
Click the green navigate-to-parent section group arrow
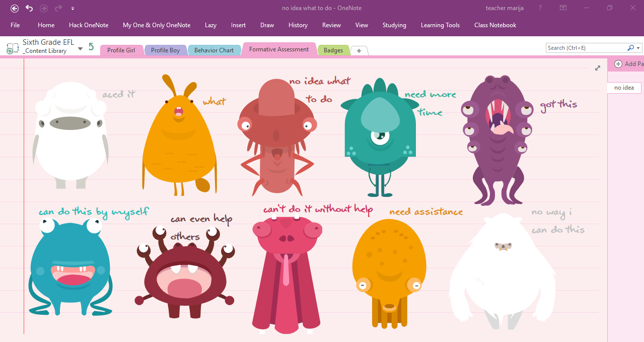tap(91, 47)
